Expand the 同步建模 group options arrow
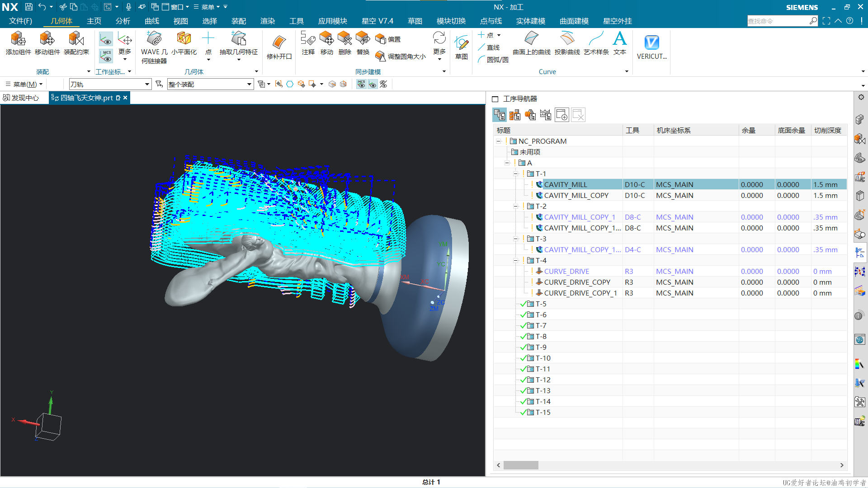The width and height of the screenshot is (868, 488). pos(444,71)
